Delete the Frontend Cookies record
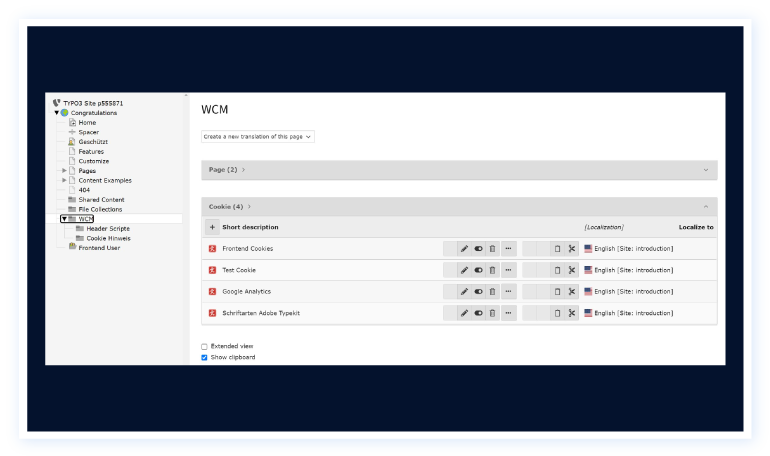 click(x=493, y=249)
